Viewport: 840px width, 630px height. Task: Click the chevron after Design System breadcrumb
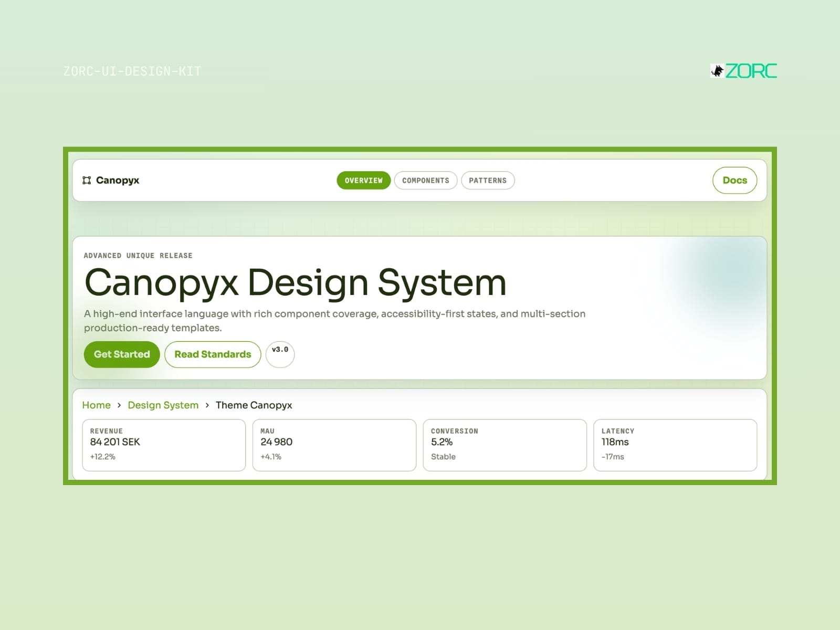207,405
